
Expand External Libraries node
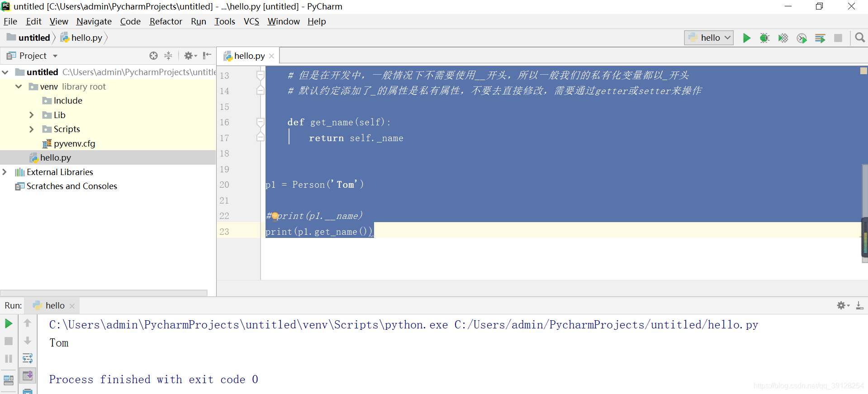(5, 172)
